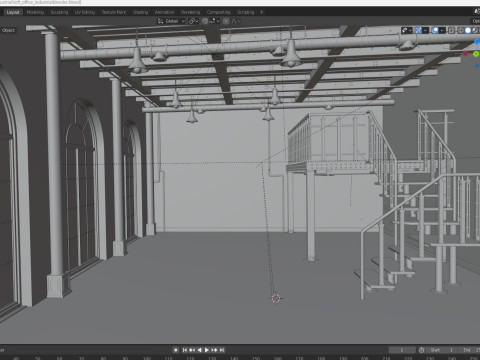Image resolution: width=480 pixels, height=360 pixels.
Task: Jump to previous keyframe
Action: (192, 350)
